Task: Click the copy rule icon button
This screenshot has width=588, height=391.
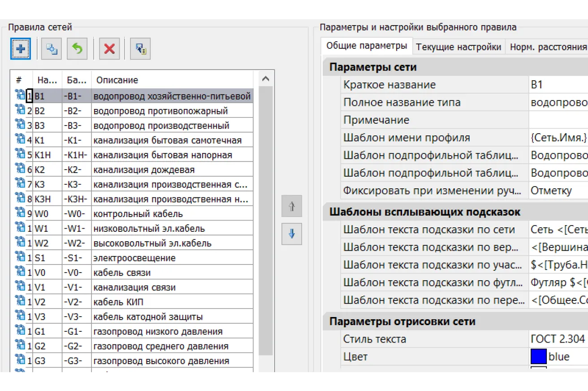Action: [x=52, y=49]
